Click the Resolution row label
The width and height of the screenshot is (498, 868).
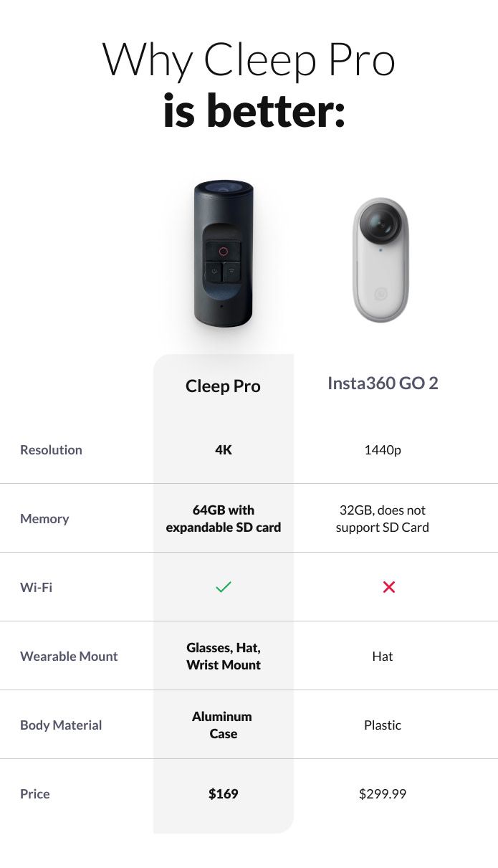(x=51, y=450)
